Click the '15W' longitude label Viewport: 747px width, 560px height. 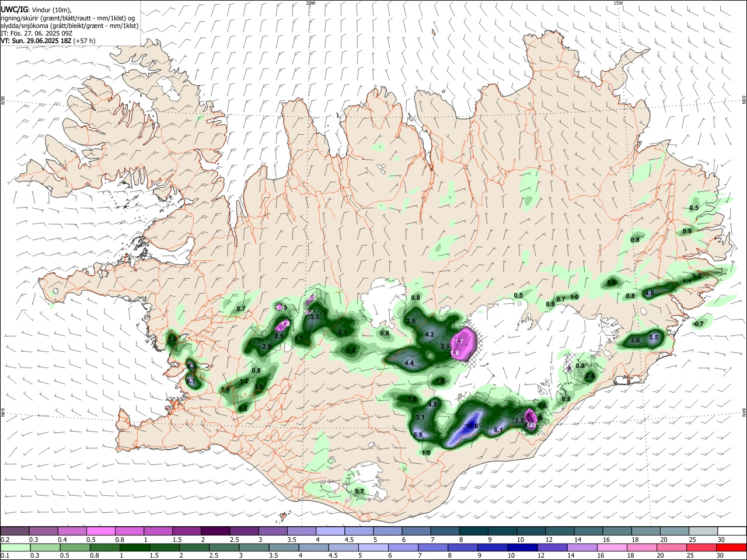click(x=618, y=3)
